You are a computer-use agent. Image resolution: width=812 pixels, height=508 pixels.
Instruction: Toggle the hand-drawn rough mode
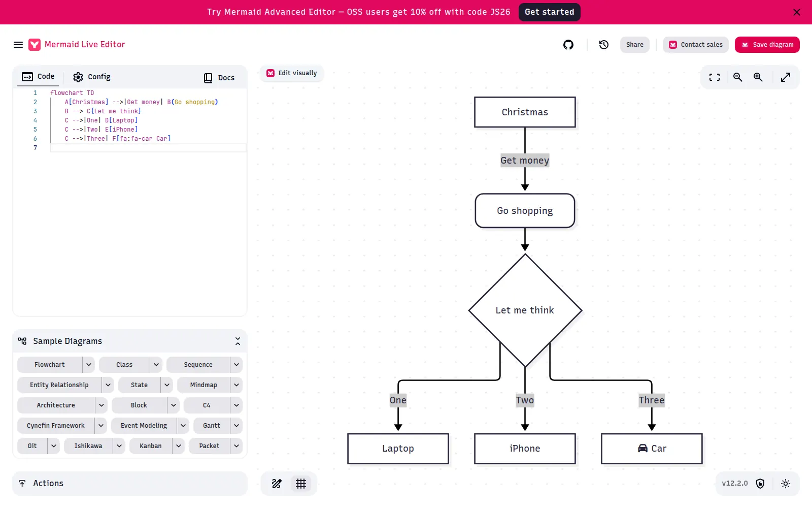(x=277, y=484)
